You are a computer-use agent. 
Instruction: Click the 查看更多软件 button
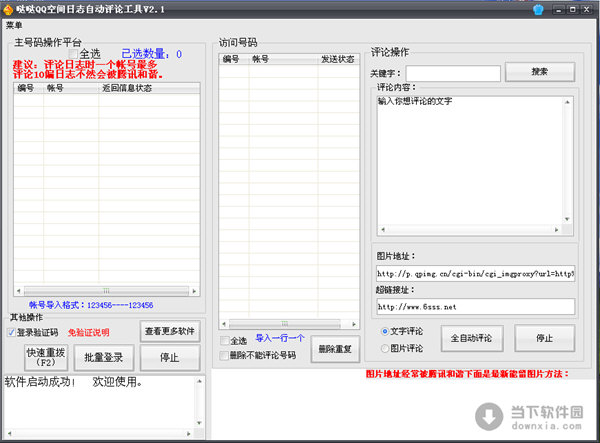pos(170,331)
